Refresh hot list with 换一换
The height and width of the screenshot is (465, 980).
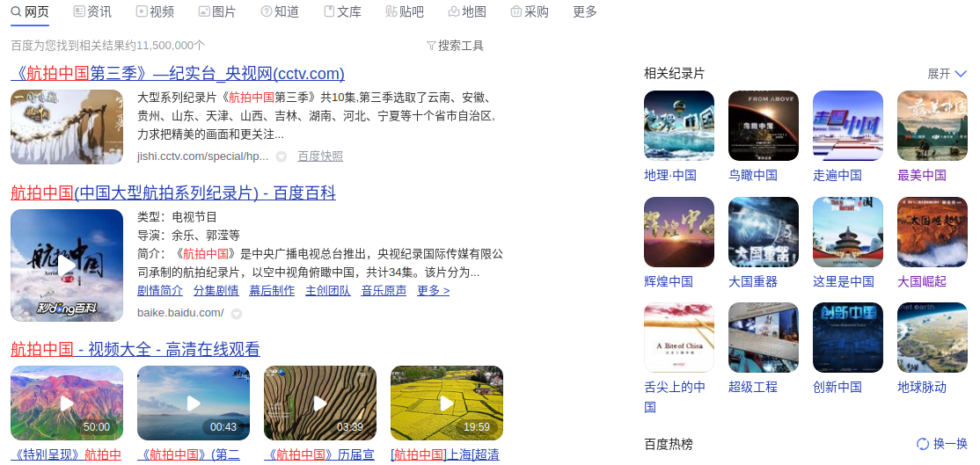[x=942, y=444]
